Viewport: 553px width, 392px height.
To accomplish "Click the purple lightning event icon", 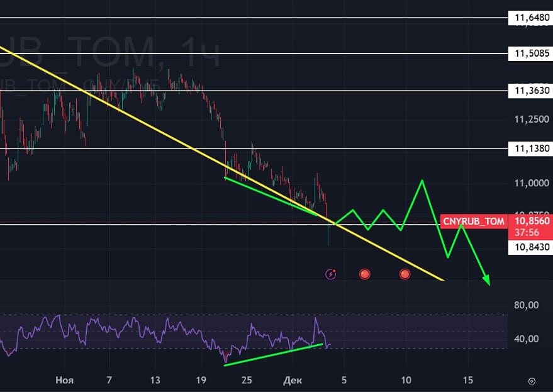I will (x=330, y=274).
